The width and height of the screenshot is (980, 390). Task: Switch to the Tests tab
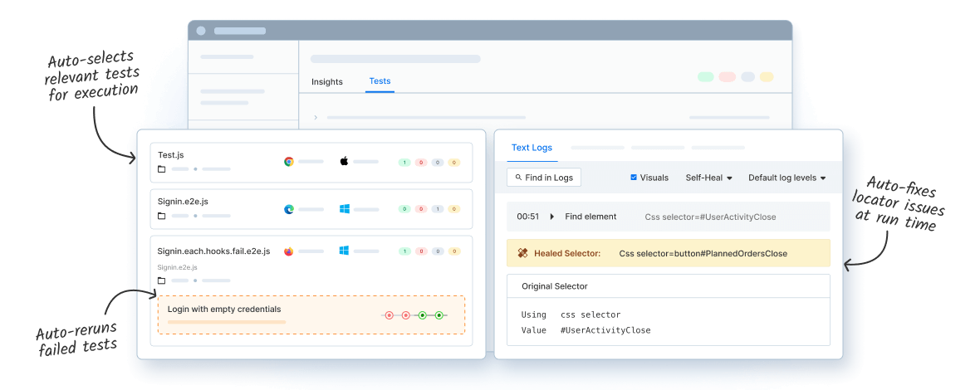380,81
